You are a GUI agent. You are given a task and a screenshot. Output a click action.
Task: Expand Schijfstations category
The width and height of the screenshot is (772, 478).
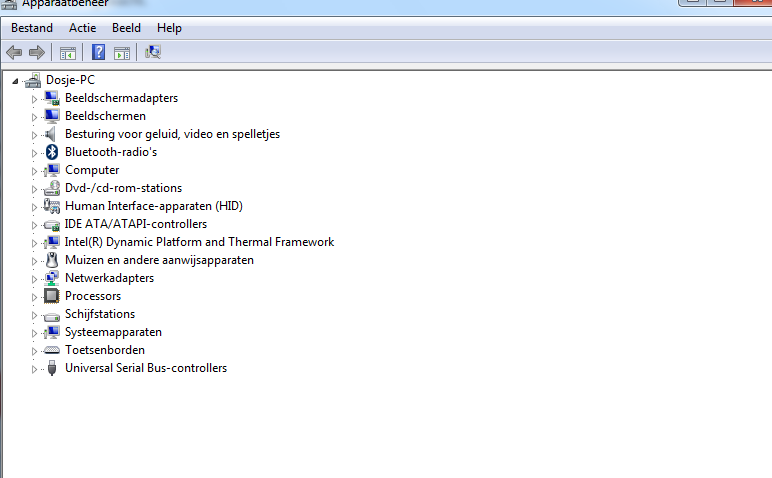34,315
